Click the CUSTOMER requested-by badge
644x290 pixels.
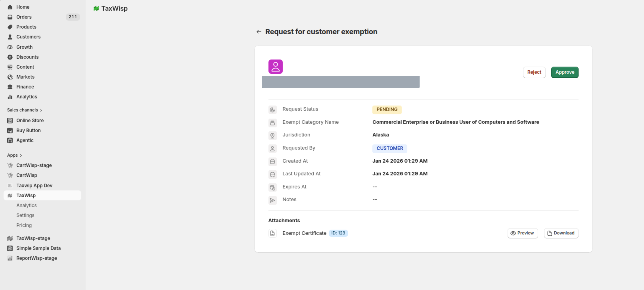(389, 149)
